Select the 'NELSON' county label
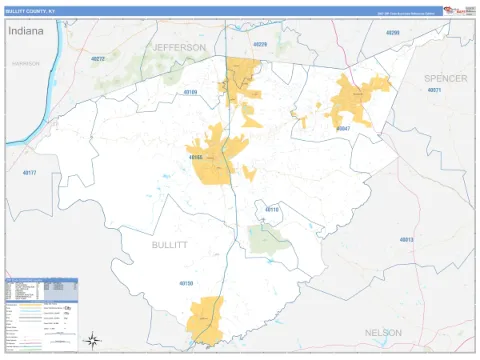This screenshot has height=360, width=480. tap(383, 333)
